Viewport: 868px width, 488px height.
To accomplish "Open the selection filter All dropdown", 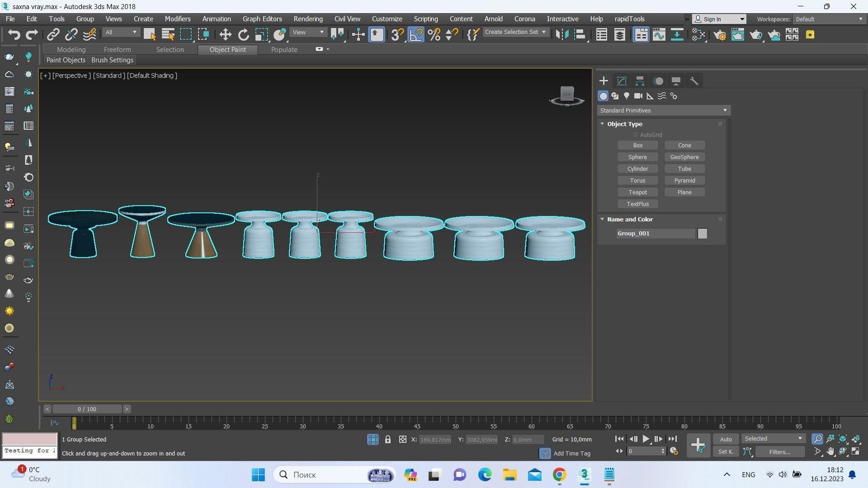I will coord(121,33).
